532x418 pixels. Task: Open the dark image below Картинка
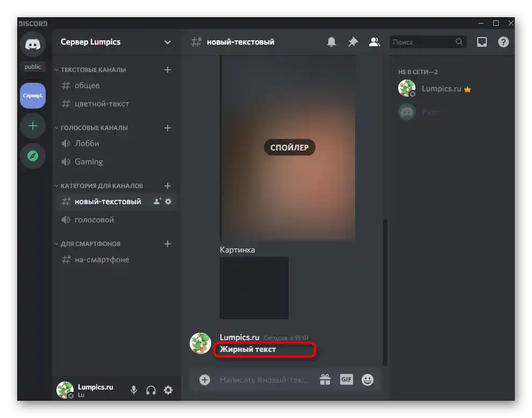tap(254, 288)
